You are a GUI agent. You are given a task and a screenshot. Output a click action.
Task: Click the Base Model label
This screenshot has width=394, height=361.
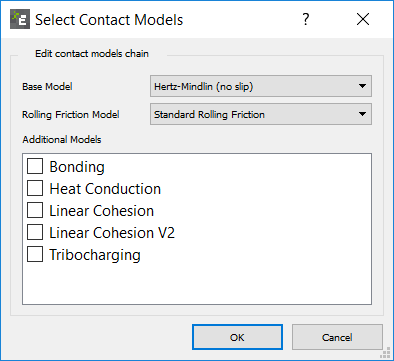click(47, 87)
